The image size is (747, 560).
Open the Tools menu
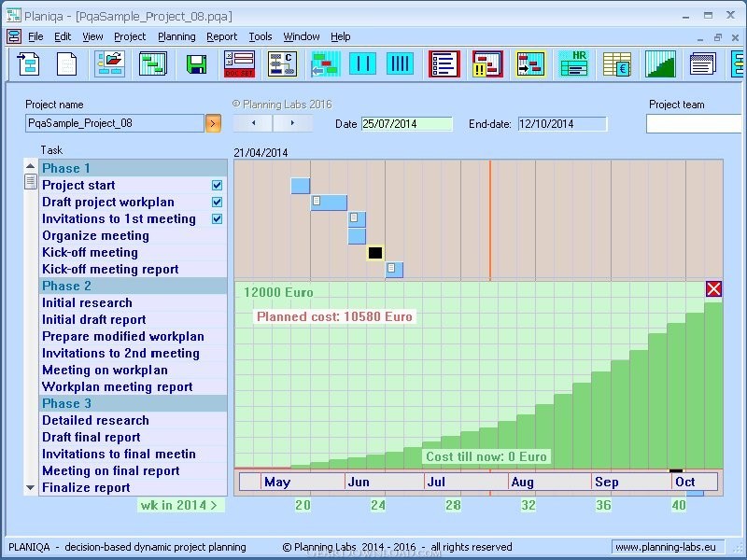[261, 36]
